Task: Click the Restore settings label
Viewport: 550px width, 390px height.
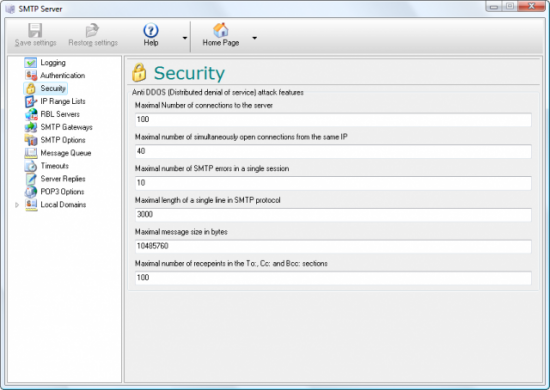Action: (93, 43)
